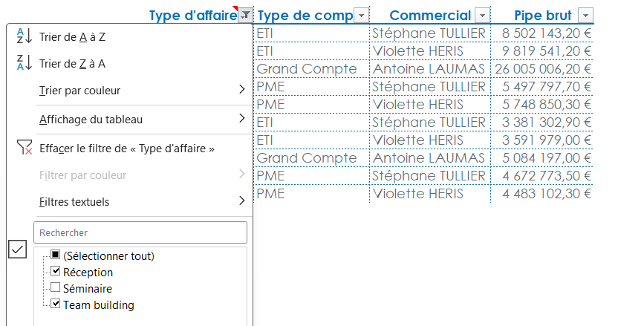This screenshot has height=326, width=644.
Task: Open the Commercial column filter dropdown
Action: tap(482, 16)
